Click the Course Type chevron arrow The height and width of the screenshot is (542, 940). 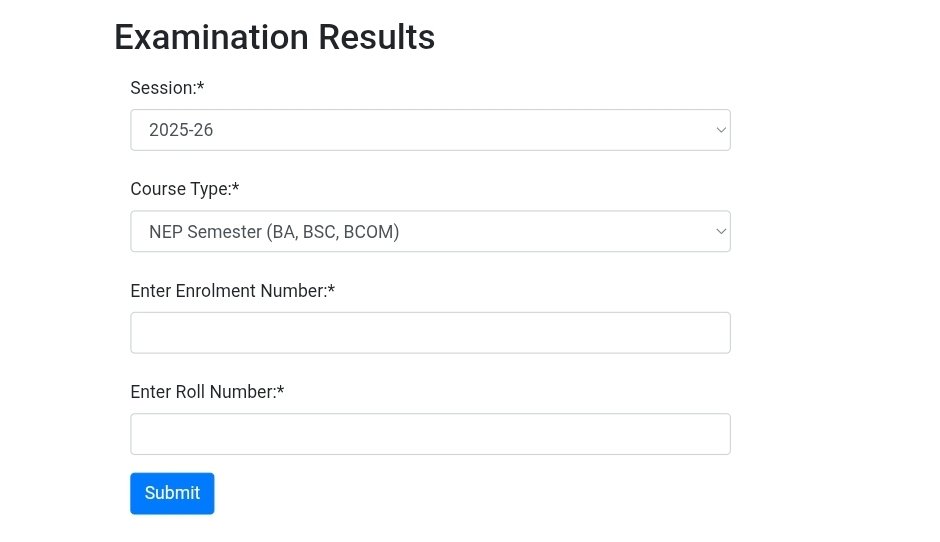tap(720, 231)
